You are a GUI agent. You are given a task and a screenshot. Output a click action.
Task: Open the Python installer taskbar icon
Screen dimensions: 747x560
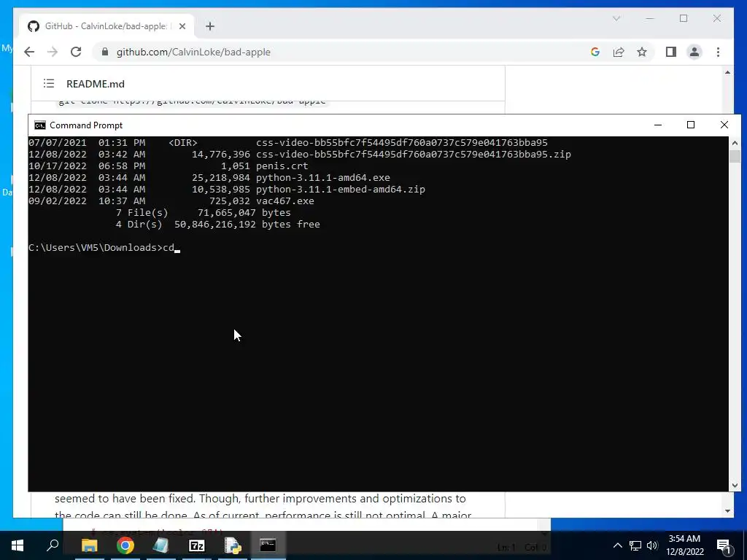pos(233,545)
